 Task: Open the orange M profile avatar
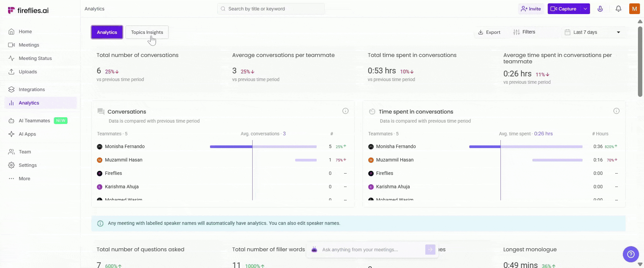tap(634, 9)
